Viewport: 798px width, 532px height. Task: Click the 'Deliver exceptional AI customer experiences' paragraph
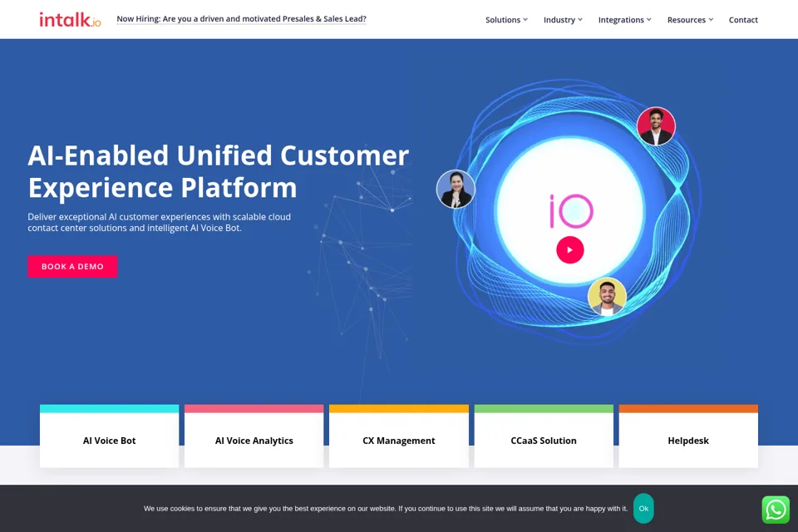(160, 223)
